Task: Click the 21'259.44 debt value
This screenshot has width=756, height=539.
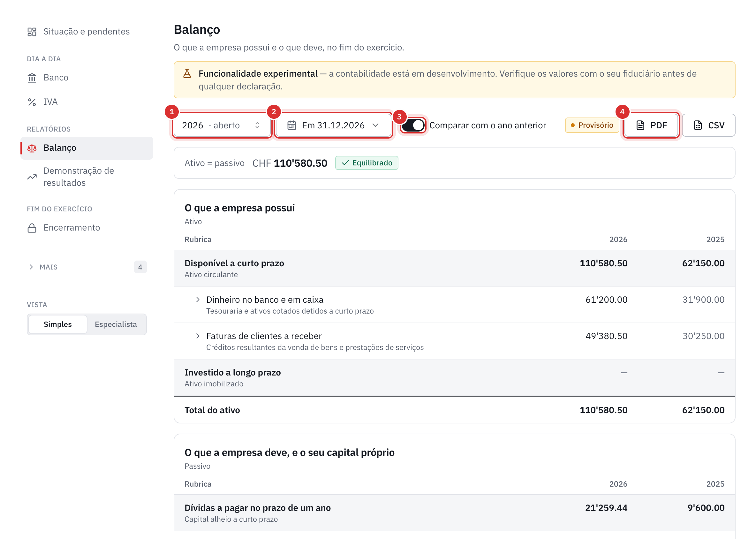Action: [606, 508]
